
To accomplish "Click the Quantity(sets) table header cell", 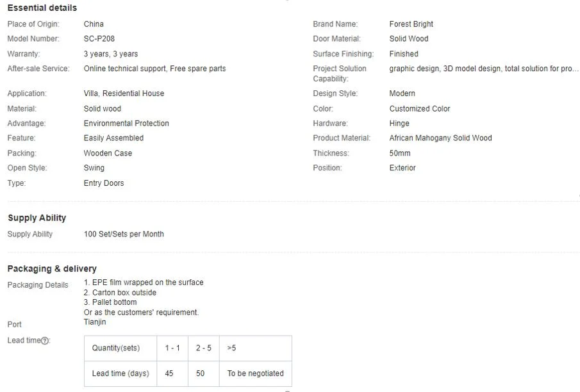I will (120, 348).
